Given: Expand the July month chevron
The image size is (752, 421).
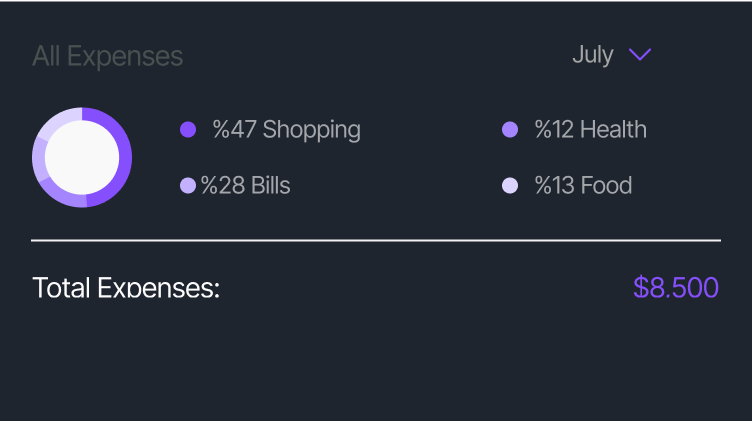Looking at the screenshot, I should [640, 55].
